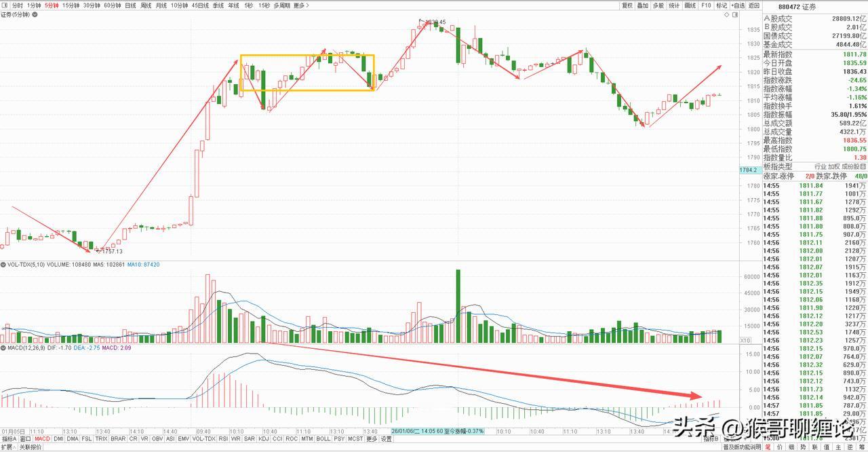Click the 涨家.涨停 2/0 row
This screenshot has width=868, height=452.
(789, 175)
